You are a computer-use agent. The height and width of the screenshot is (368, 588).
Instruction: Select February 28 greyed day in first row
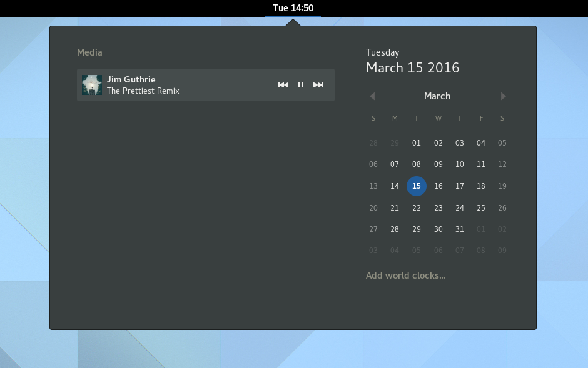[x=373, y=143]
